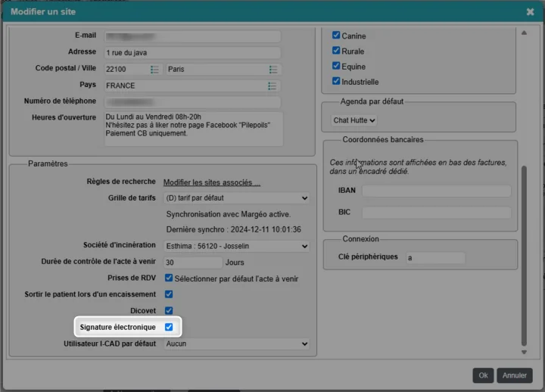Open Utilisateur I-CAD par défaut dropdown

(x=236, y=344)
